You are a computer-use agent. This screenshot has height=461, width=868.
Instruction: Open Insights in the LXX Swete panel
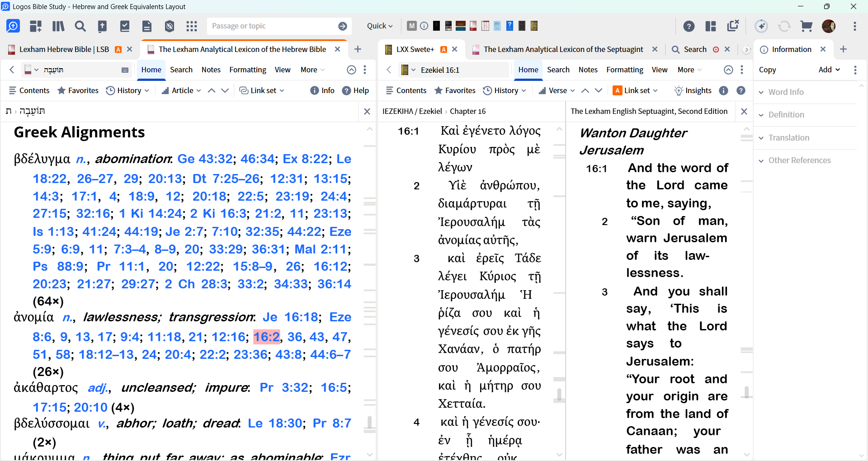click(693, 90)
